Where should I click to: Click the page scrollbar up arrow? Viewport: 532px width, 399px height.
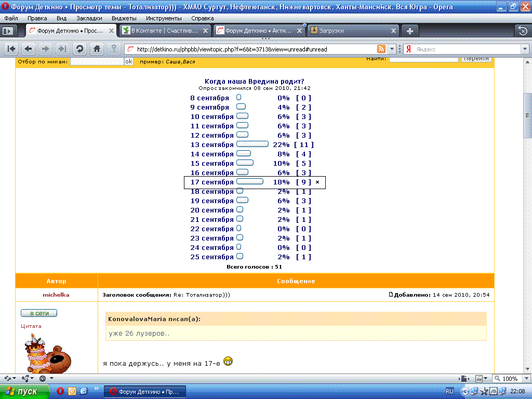click(527, 62)
